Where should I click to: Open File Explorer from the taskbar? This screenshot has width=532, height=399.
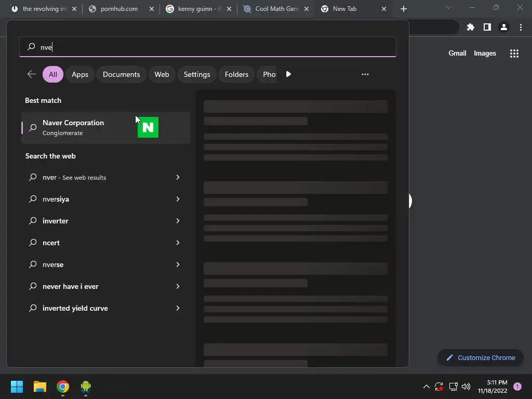click(x=39, y=387)
